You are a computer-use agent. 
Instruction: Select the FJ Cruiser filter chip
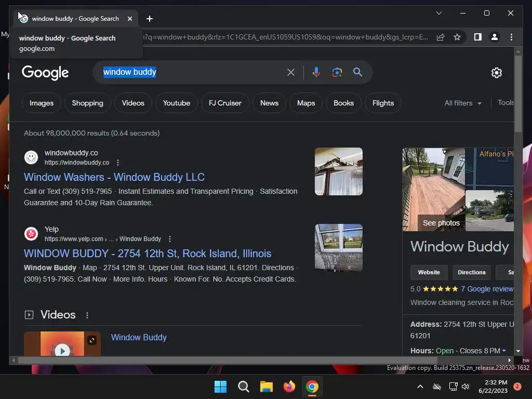(225, 103)
